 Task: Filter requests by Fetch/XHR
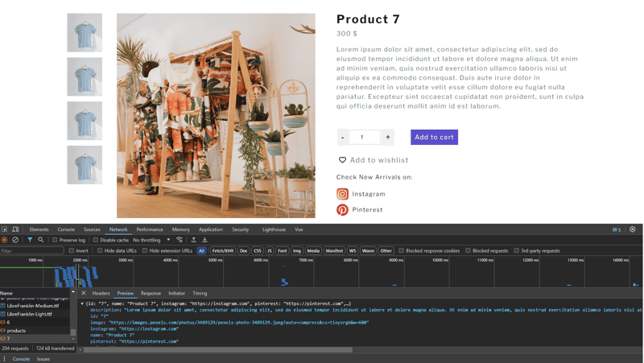pos(223,250)
